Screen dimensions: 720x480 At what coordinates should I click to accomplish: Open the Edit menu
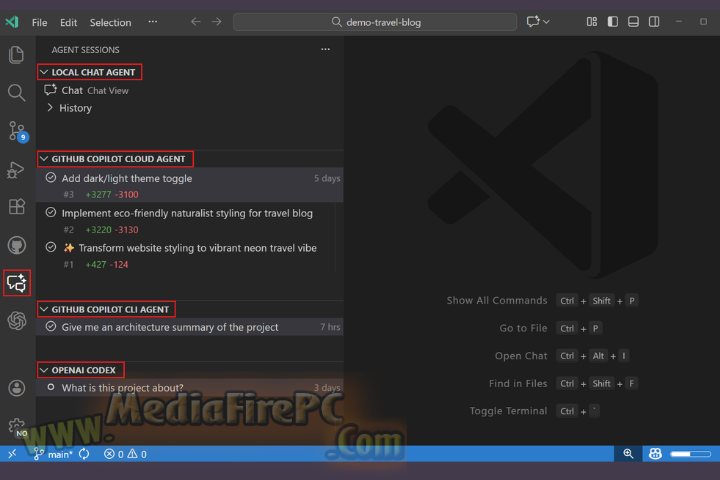pos(68,23)
